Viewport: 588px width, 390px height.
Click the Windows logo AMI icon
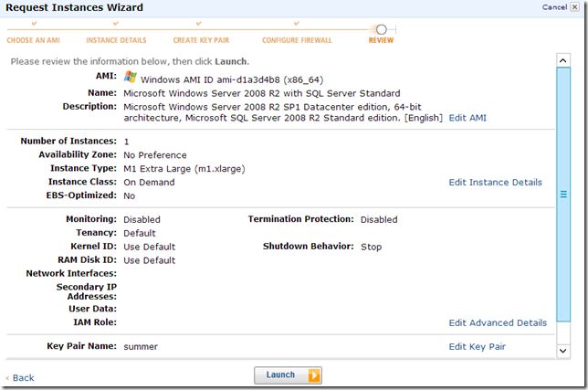131,77
